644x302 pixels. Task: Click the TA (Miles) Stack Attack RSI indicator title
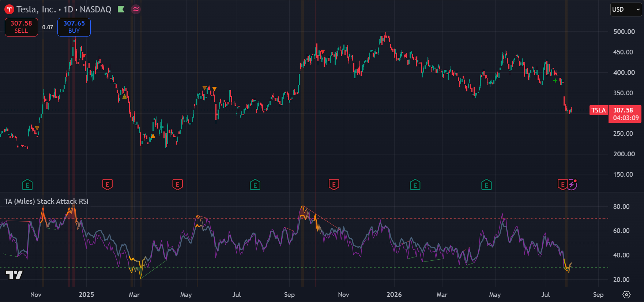[x=46, y=201]
